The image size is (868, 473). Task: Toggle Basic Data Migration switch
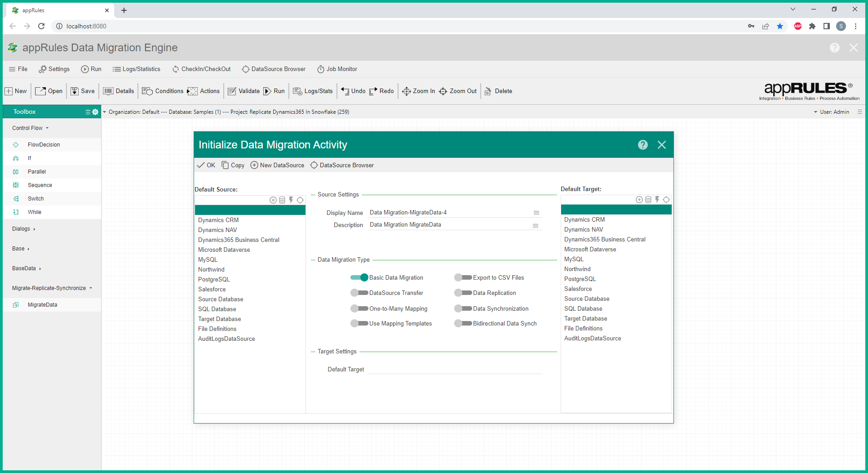click(x=359, y=278)
